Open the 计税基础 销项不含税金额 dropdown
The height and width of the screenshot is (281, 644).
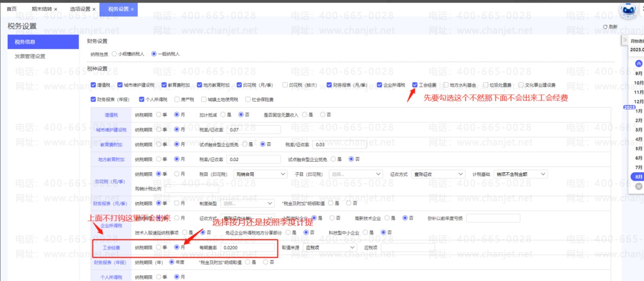[521, 174]
